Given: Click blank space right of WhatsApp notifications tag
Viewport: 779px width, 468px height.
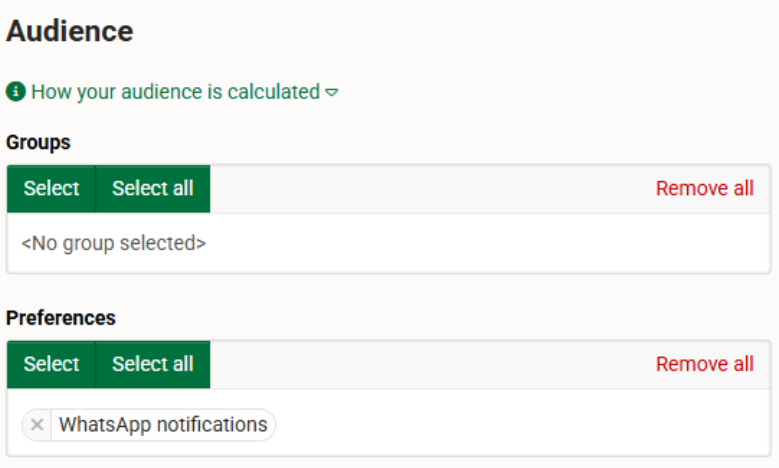Looking at the screenshot, I should point(522,425).
